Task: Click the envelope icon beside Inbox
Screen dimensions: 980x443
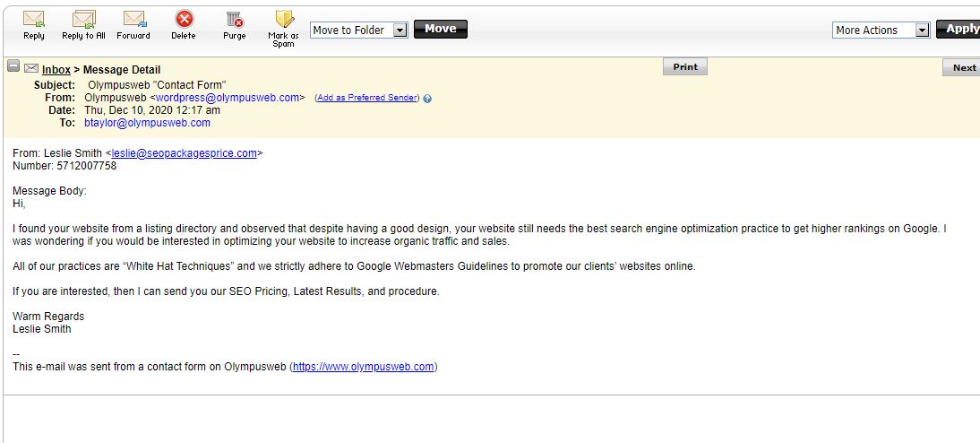Action: click(30, 69)
